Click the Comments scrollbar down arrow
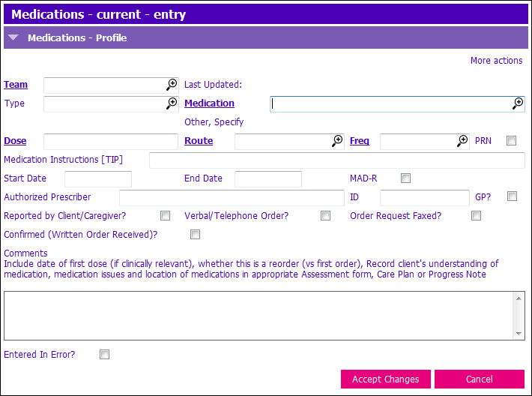The image size is (532, 396). (x=519, y=333)
